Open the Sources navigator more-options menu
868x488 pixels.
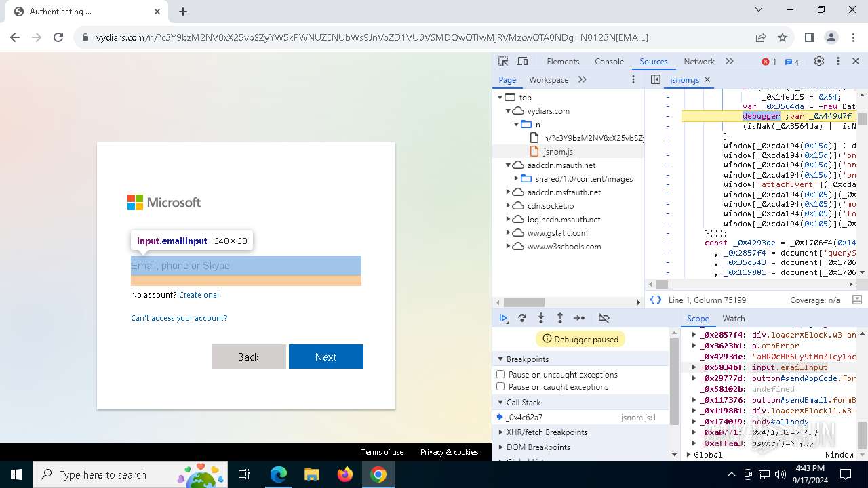tap(633, 79)
